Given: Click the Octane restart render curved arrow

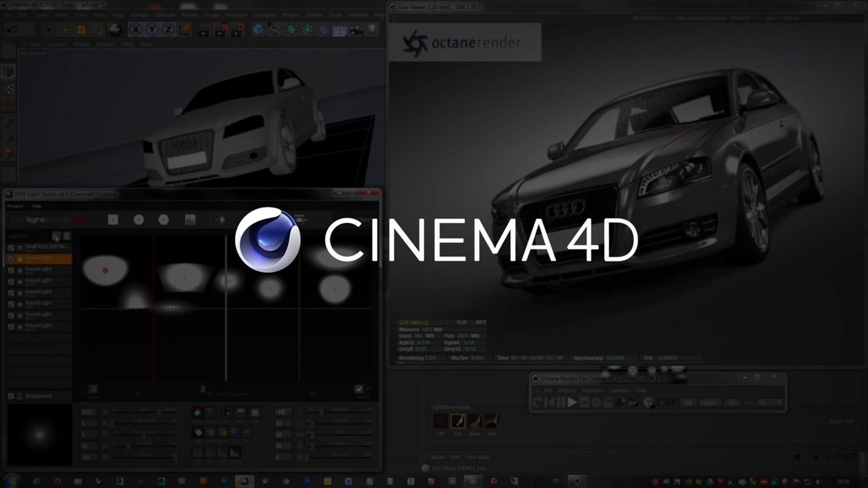Looking at the screenshot, I should (x=537, y=402).
